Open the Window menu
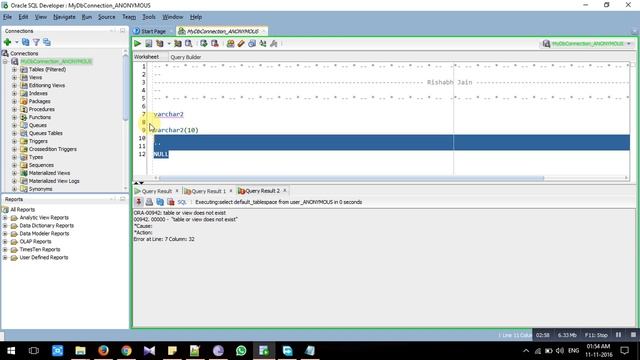This screenshot has height=360, width=640. [173, 17]
